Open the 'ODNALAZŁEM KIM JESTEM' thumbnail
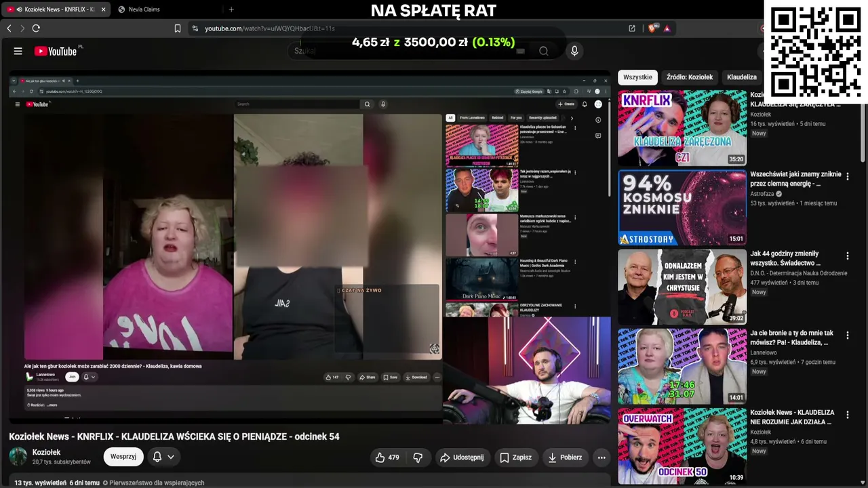This screenshot has height=488, width=868. [682, 287]
